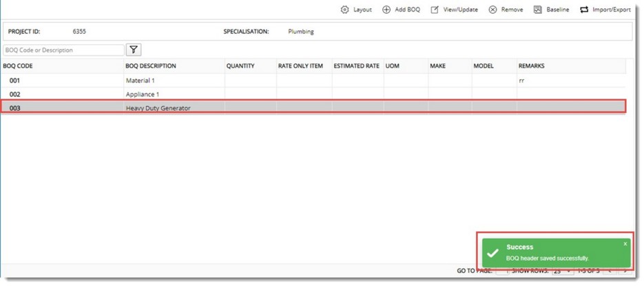The width and height of the screenshot is (644, 286).
Task: Open the Show Rows dropdown
Action: pyautogui.click(x=563, y=271)
